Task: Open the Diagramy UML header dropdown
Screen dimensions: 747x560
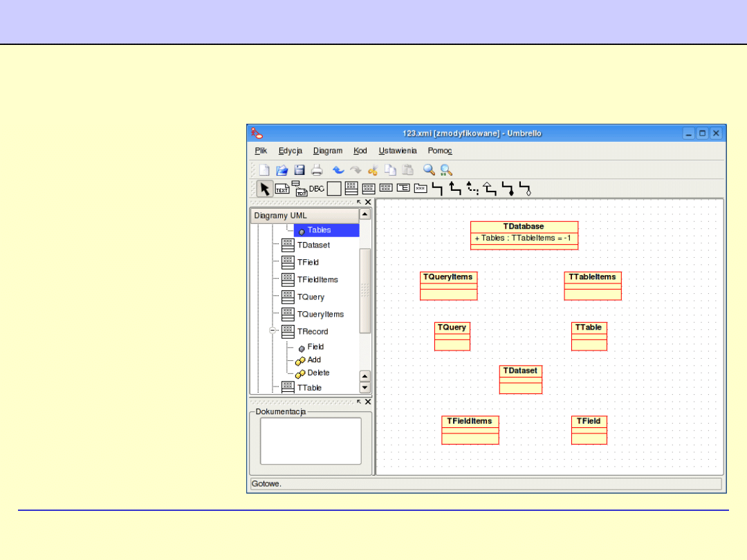Action: coord(303,215)
